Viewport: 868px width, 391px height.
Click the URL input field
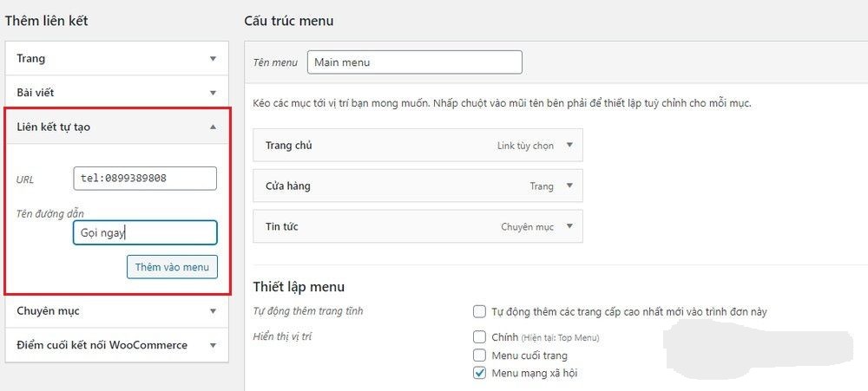click(145, 179)
